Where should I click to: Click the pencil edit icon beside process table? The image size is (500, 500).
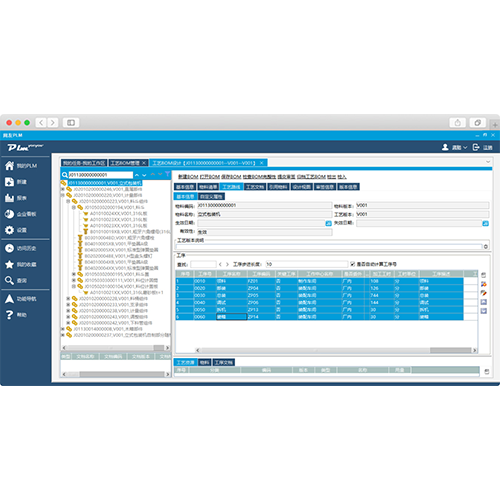point(484,293)
